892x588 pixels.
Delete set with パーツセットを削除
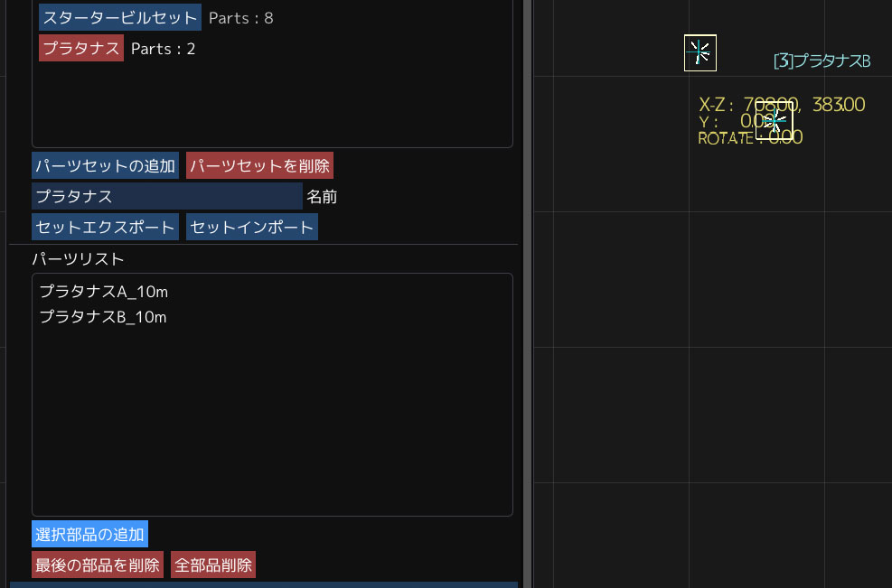tap(259, 165)
